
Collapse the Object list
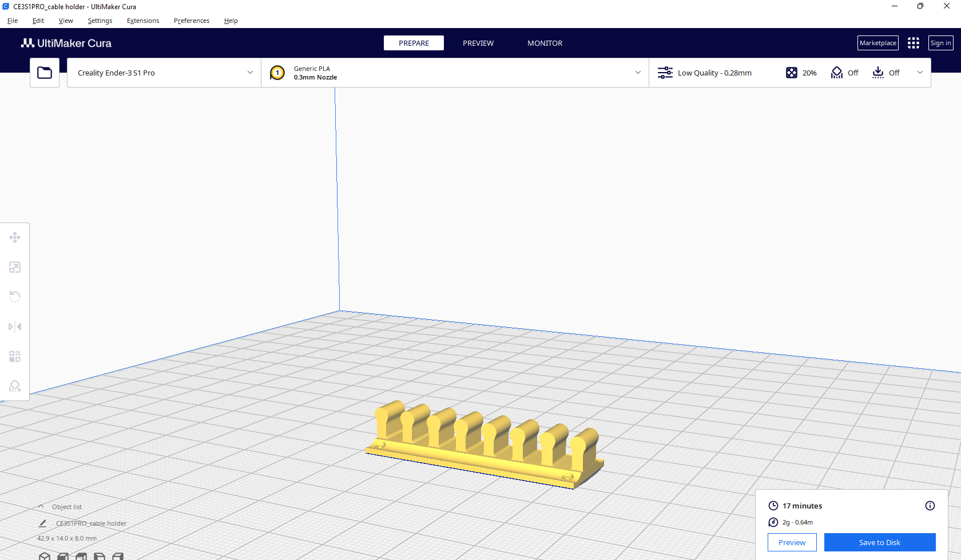[41, 507]
